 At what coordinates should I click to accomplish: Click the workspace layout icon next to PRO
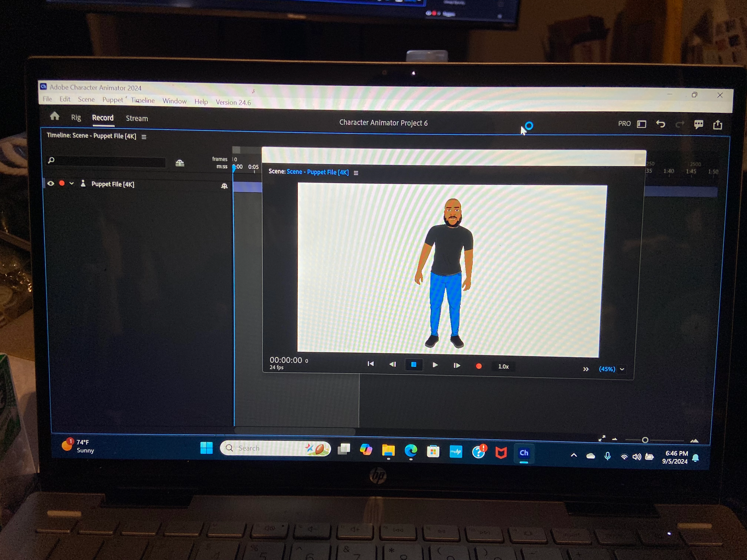coord(641,124)
